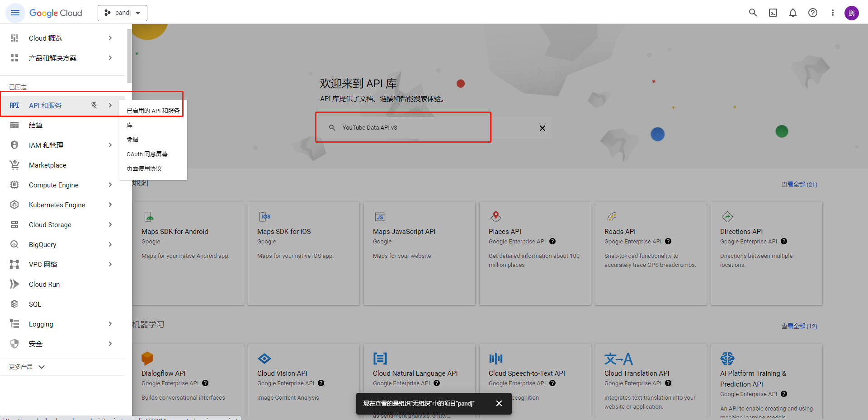Clear the API library search box
The image size is (868, 420).
click(542, 128)
